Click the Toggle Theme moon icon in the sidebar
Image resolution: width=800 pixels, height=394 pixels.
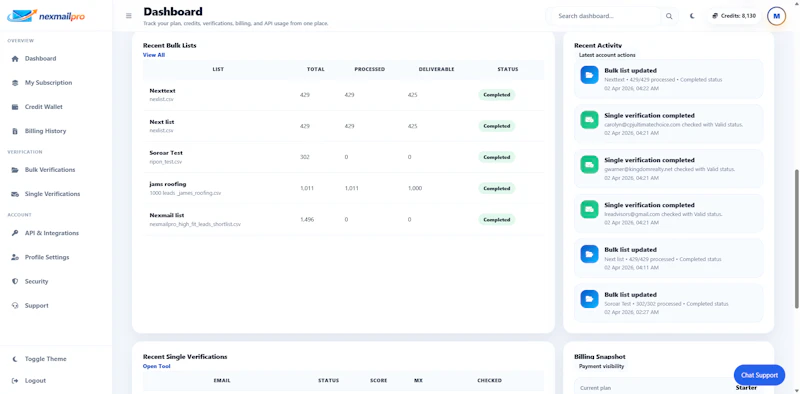coord(15,359)
